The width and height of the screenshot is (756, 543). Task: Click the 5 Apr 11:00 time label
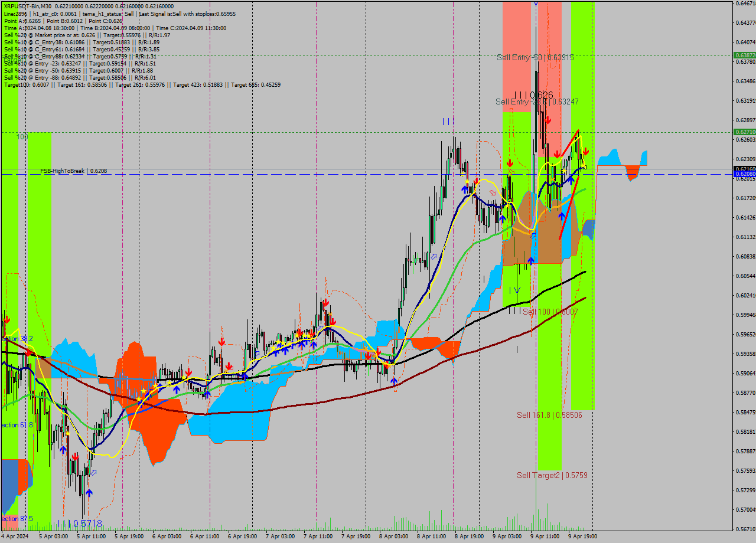point(91,537)
